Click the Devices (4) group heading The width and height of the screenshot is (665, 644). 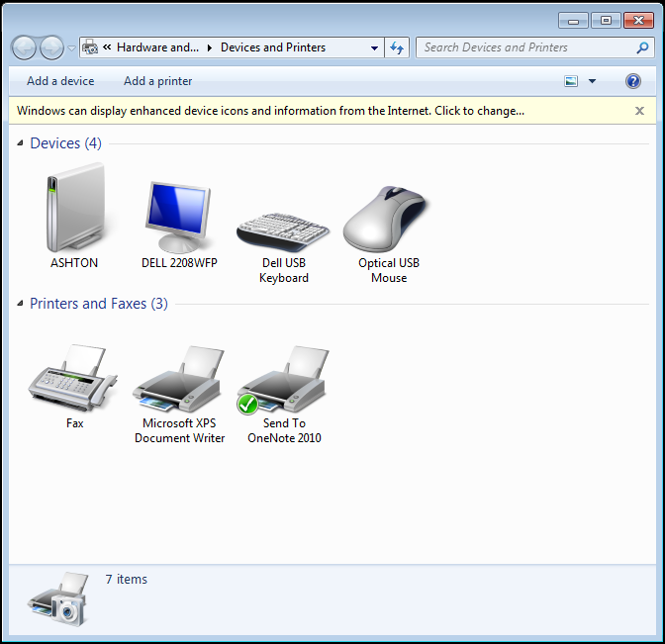coord(65,143)
